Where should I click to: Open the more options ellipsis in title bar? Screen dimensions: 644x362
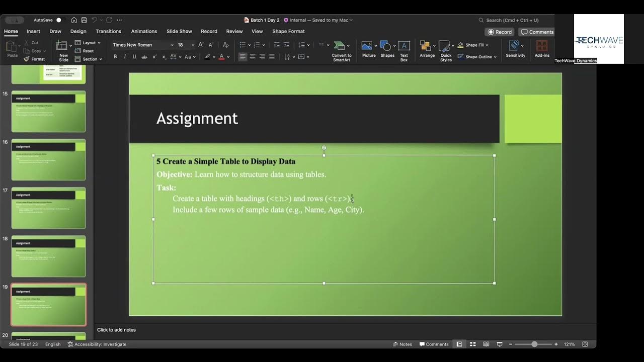click(119, 20)
